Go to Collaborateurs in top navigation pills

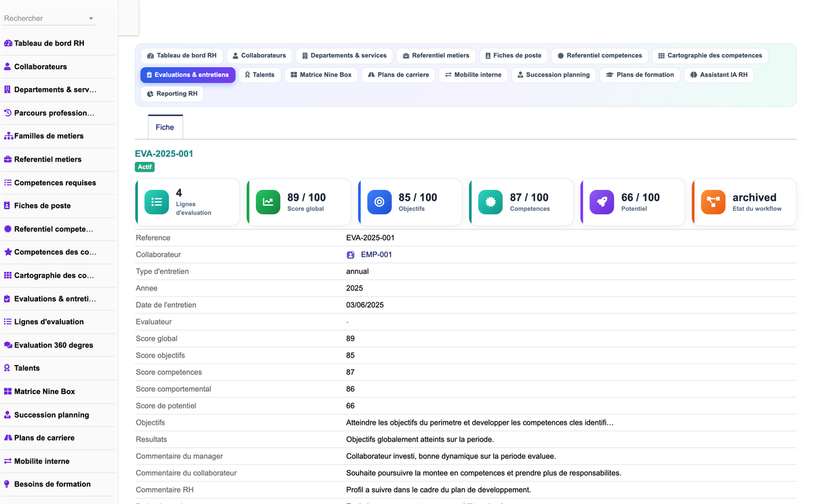pos(259,56)
